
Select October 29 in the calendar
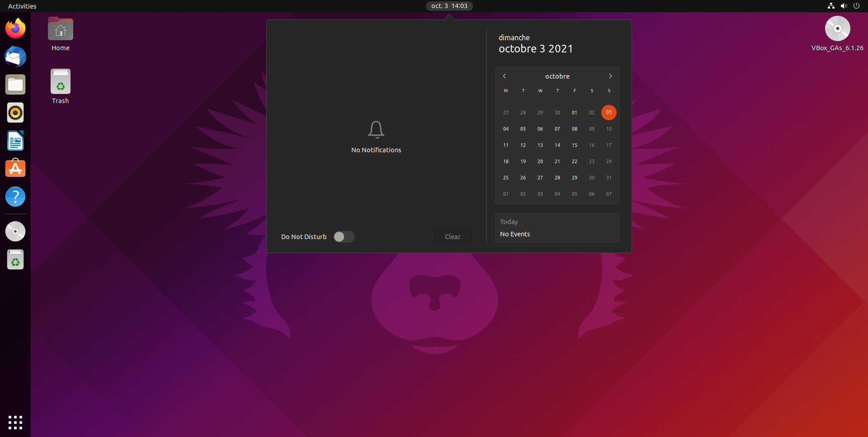point(575,178)
